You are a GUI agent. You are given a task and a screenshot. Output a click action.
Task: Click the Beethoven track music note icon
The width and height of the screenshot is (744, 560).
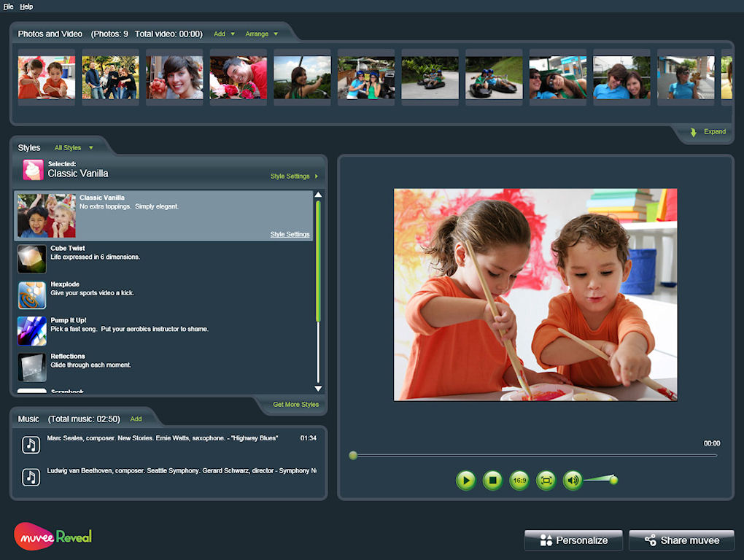31,477
